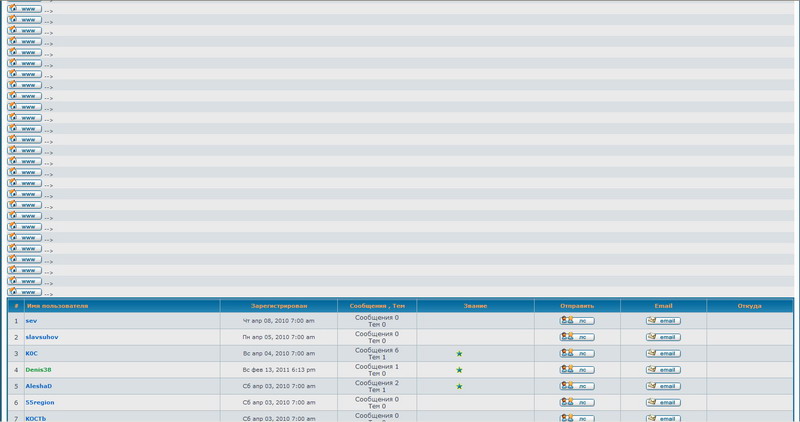
Task: Sort by the Зарегистрирован column header
Action: (x=279, y=306)
